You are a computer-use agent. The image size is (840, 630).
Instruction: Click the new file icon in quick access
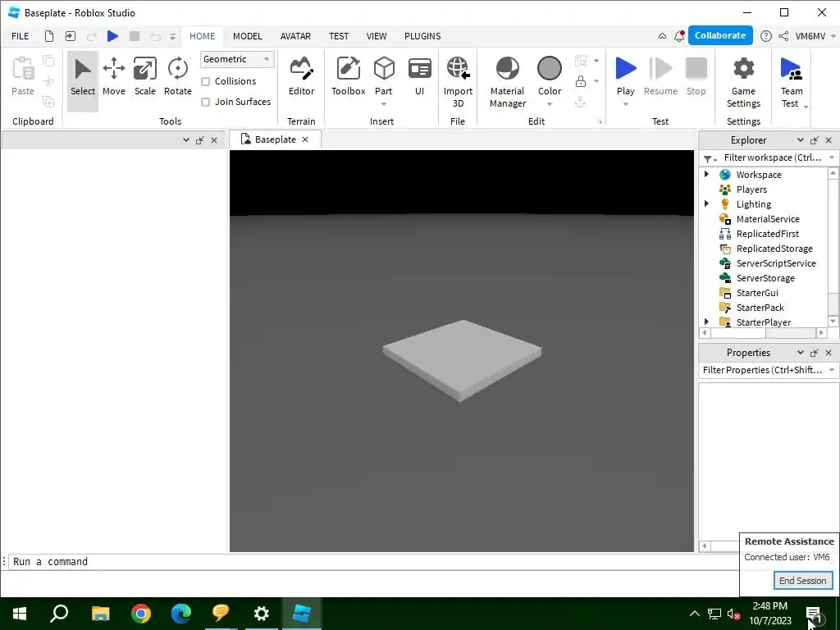48,36
